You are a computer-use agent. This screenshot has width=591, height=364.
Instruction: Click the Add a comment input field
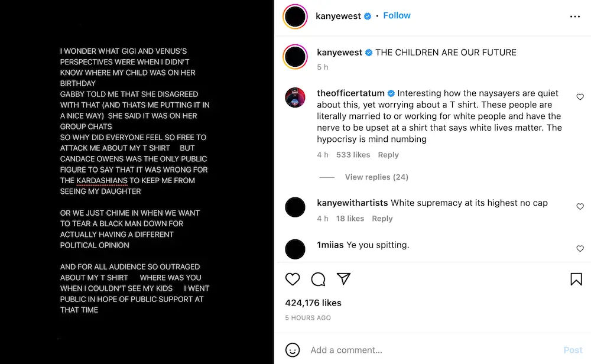click(x=346, y=350)
